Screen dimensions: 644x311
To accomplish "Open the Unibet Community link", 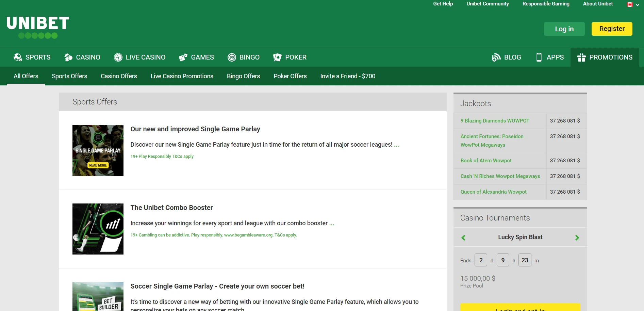I will pos(488,4).
